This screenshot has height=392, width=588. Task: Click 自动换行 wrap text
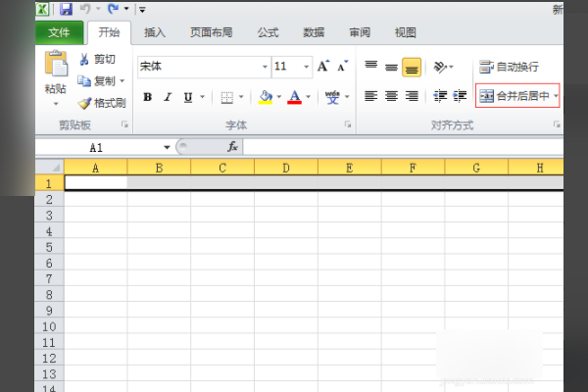509,67
